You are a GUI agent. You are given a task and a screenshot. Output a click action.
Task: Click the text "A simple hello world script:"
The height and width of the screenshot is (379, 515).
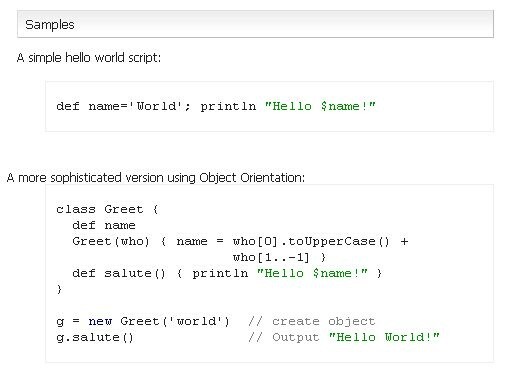(89, 58)
